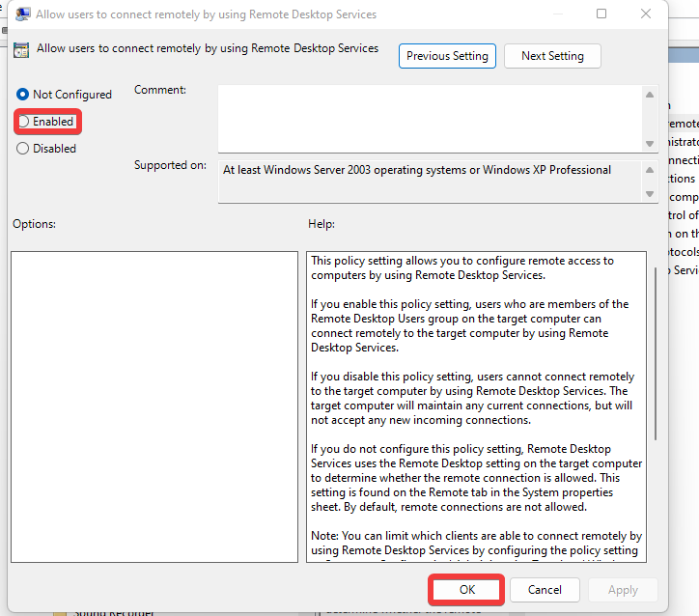Click 'If you disable this policy setting' paragraph

point(472,398)
